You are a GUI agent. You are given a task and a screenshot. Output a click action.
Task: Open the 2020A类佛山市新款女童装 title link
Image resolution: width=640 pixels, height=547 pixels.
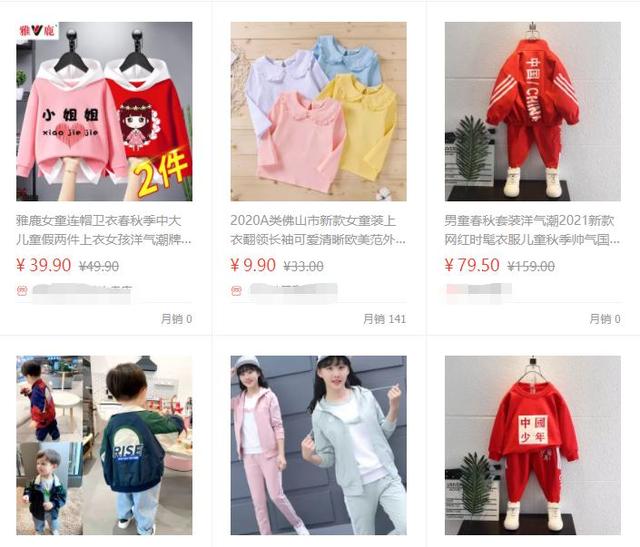click(318, 230)
